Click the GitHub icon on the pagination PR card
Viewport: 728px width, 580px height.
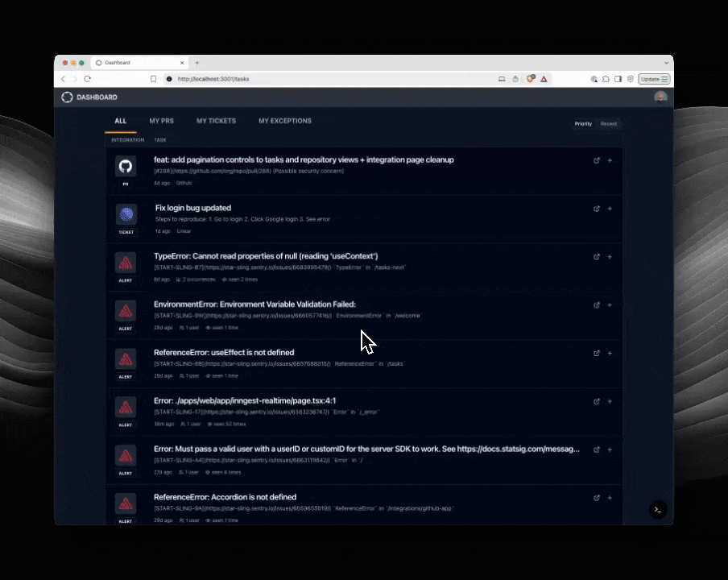click(x=126, y=167)
